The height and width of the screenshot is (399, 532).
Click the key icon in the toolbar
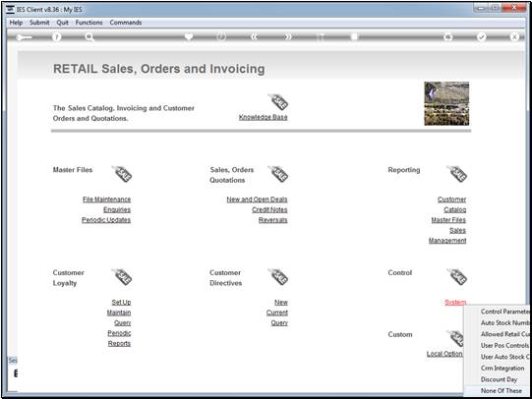24,37
